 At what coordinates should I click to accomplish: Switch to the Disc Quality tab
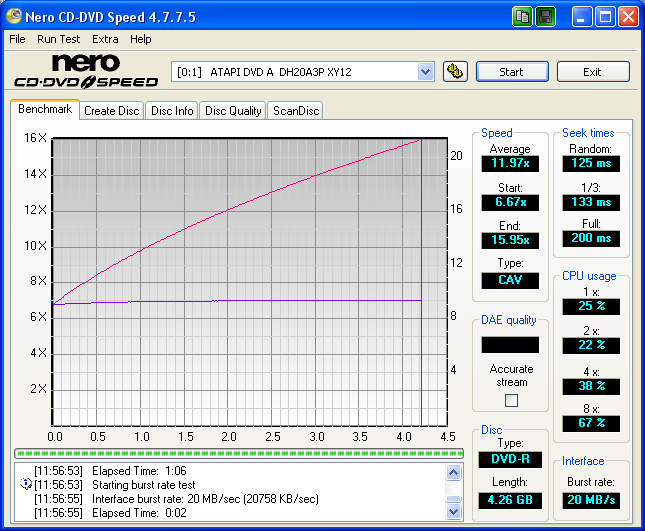tap(233, 111)
